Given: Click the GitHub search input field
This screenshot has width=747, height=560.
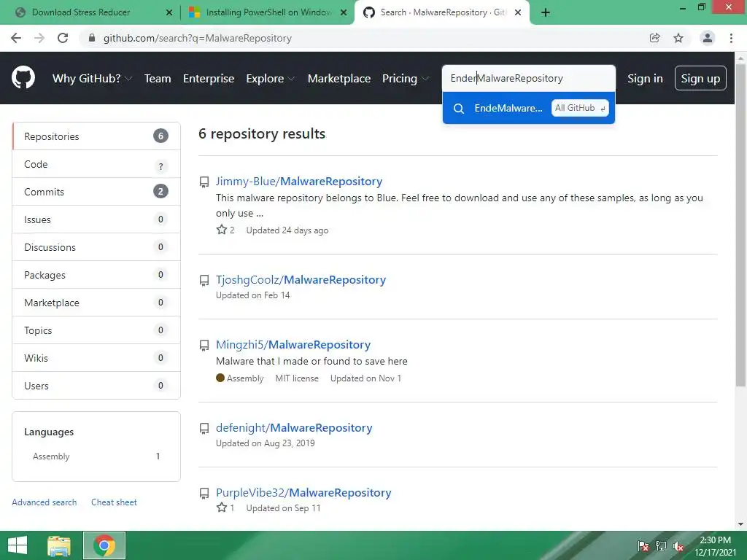Looking at the screenshot, I should [529, 78].
